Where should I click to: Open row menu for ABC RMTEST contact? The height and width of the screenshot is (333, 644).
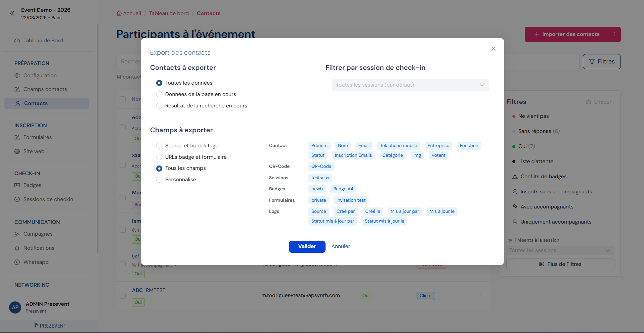point(480,295)
